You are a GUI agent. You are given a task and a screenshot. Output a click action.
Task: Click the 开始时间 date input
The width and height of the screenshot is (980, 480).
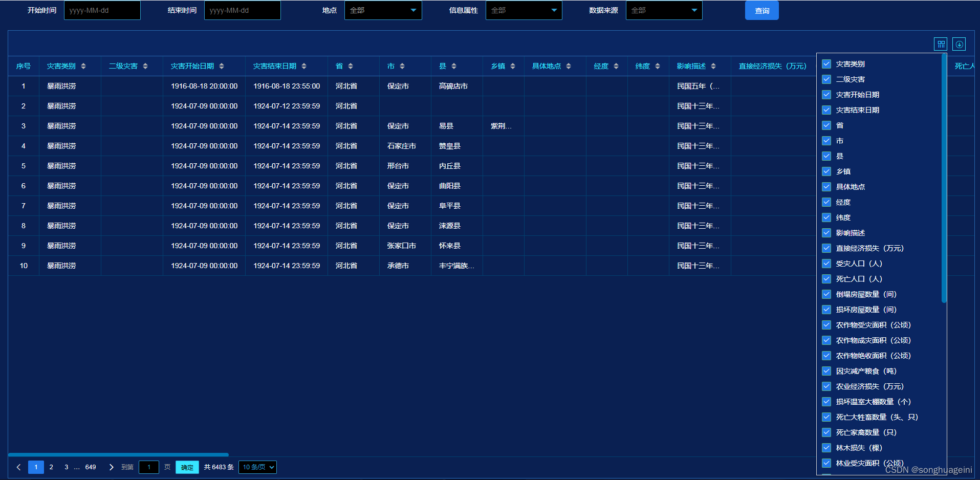pyautogui.click(x=102, y=10)
